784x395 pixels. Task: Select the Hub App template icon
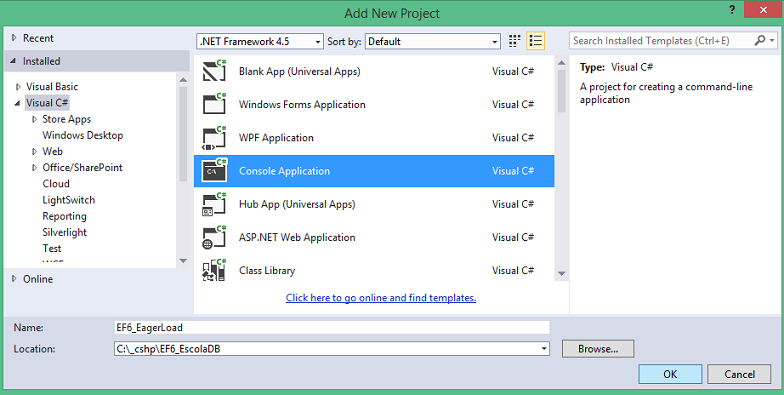[x=214, y=204]
